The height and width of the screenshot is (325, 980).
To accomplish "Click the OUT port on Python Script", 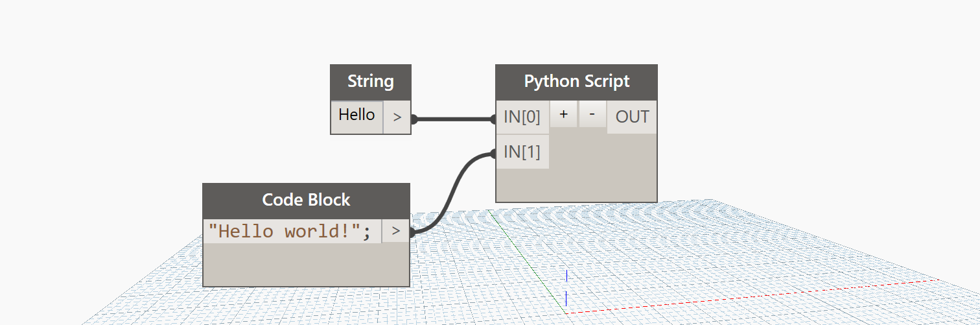I will (632, 117).
